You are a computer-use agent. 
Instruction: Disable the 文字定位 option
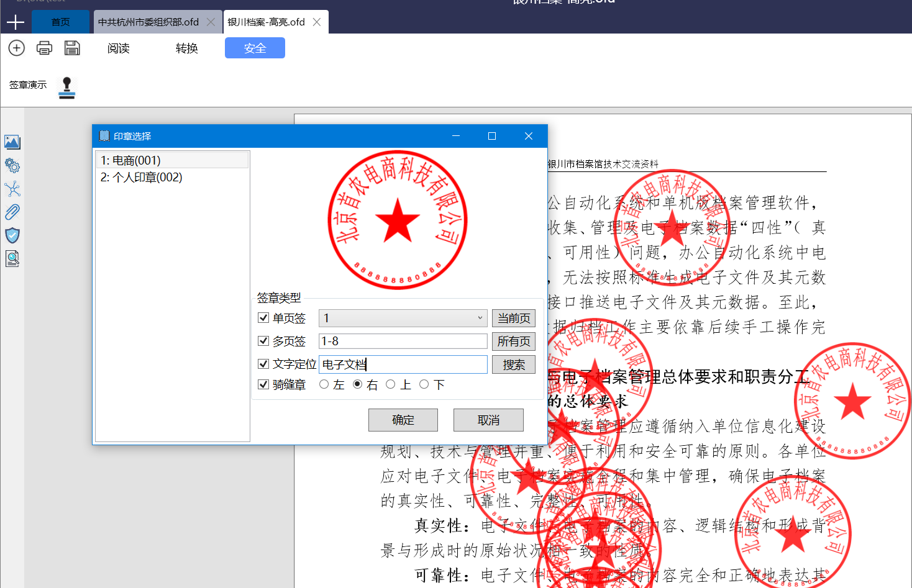point(263,364)
